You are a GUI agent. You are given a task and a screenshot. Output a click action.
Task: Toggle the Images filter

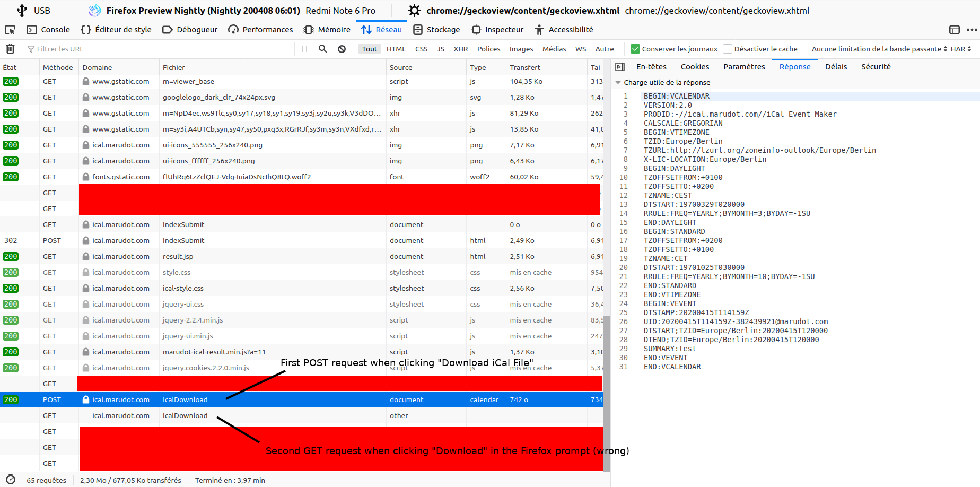click(x=521, y=49)
